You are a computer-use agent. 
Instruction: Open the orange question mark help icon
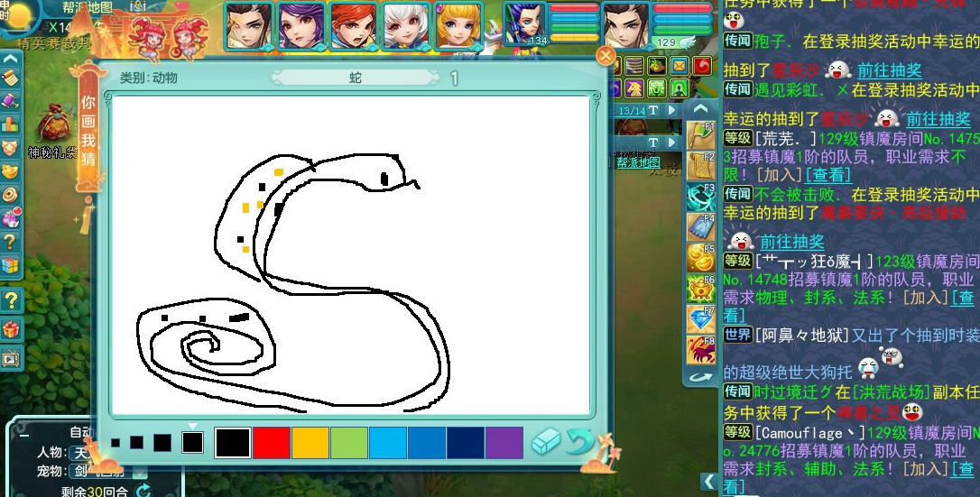[11, 241]
